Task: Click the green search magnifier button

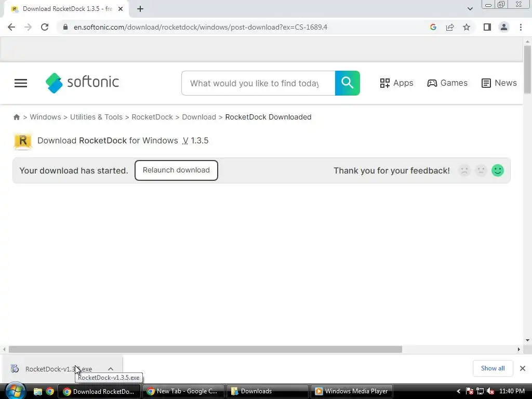Action: pyautogui.click(x=348, y=83)
